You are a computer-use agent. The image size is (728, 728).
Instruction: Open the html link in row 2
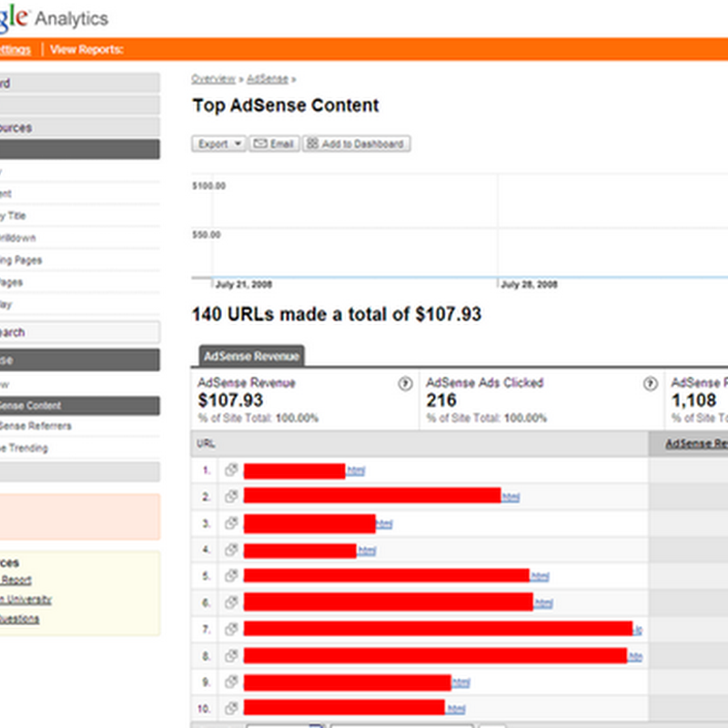(511, 497)
